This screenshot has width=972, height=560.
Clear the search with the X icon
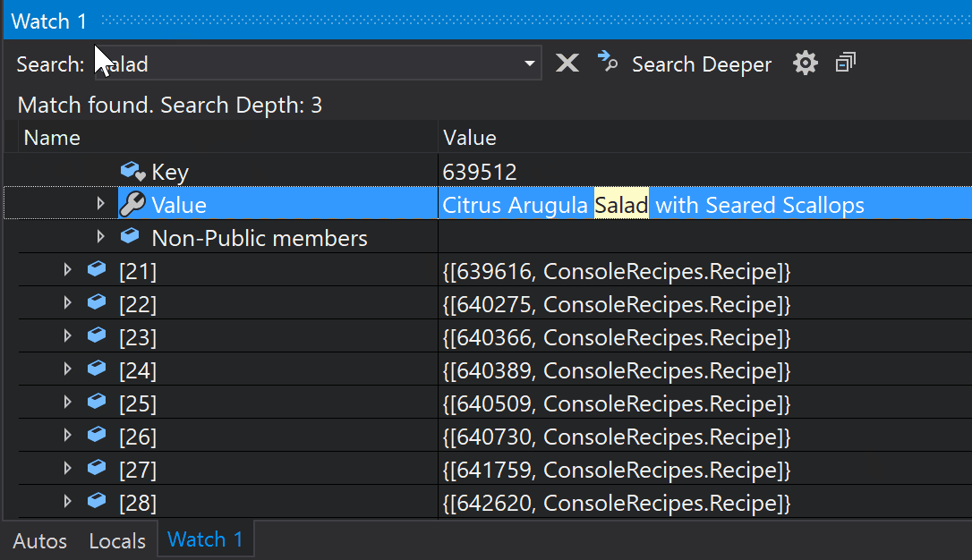(567, 63)
